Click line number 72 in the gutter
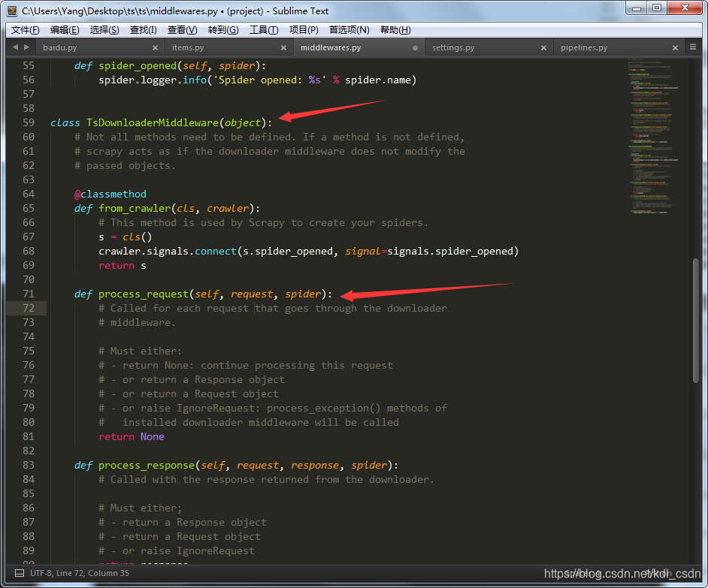 pyautogui.click(x=29, y=308)
